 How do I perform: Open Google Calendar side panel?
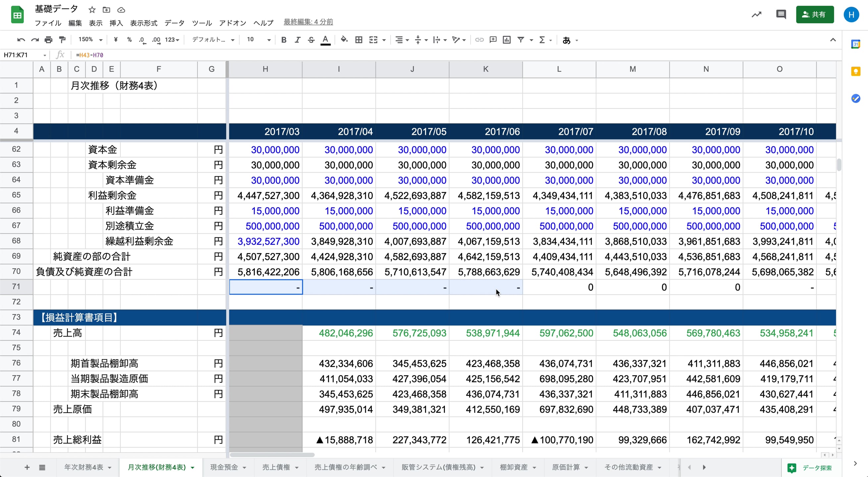(855, 44)
